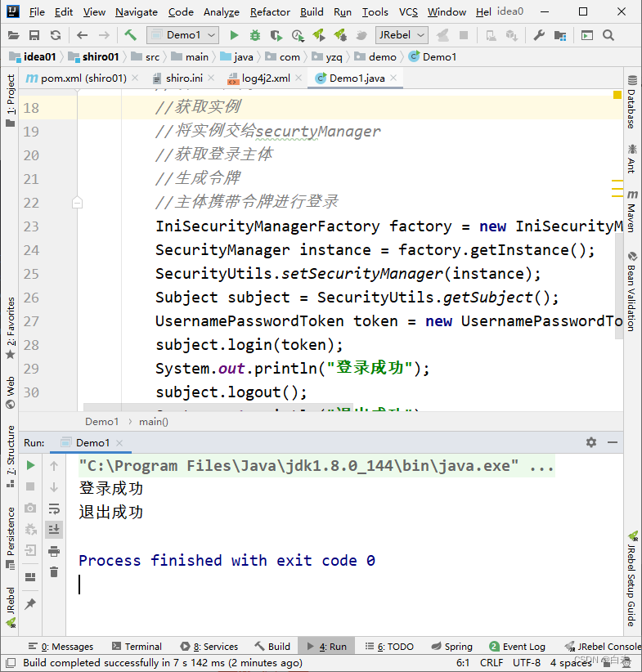Viewport: 642px width, 672px height.
Task: Click the Profiler run icon
Action: pos(298,35)
